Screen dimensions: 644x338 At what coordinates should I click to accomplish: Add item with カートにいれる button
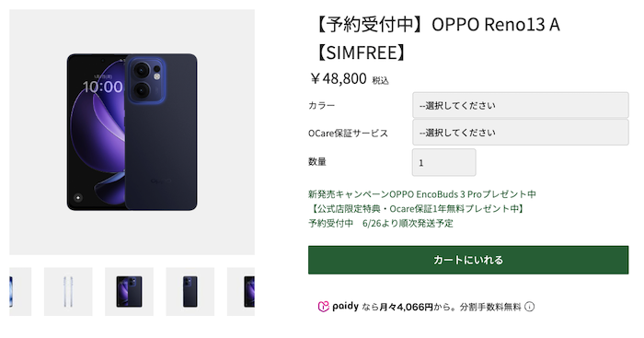coord(468,260)
